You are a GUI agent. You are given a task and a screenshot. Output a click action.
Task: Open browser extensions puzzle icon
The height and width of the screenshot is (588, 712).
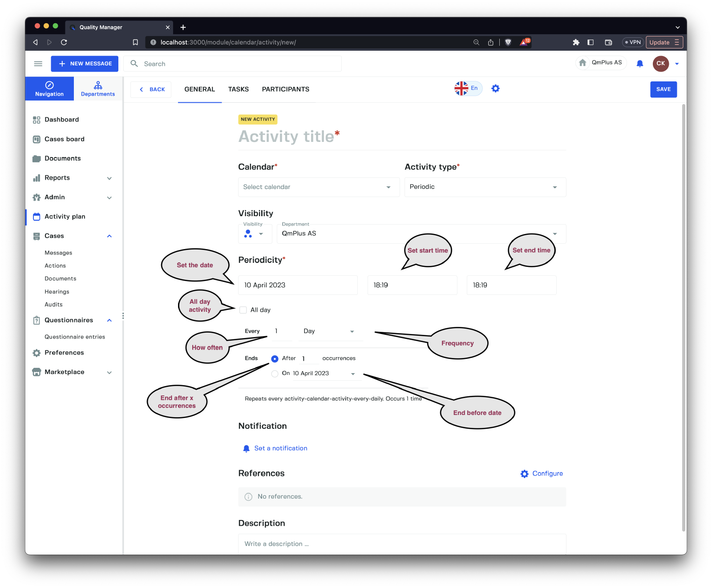(x=576, y=42)
